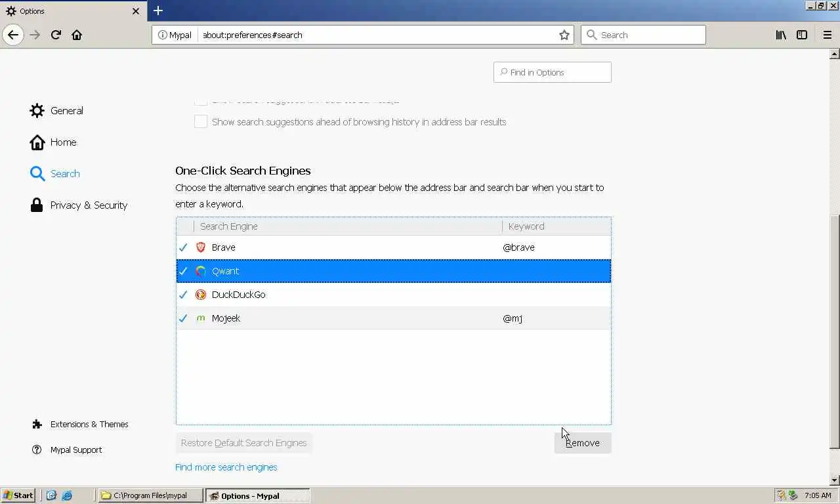
Task: Click the @brave keyword cell
Action: [x=518, y=247]
